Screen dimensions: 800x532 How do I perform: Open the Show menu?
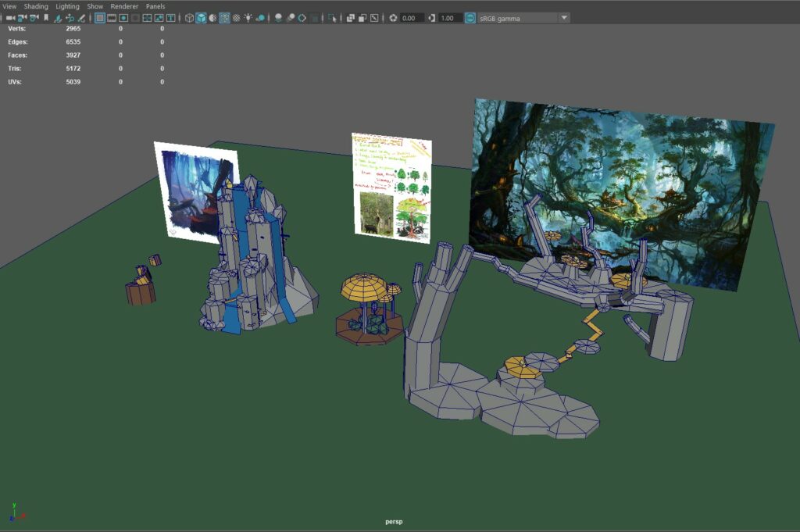(95, 6)
